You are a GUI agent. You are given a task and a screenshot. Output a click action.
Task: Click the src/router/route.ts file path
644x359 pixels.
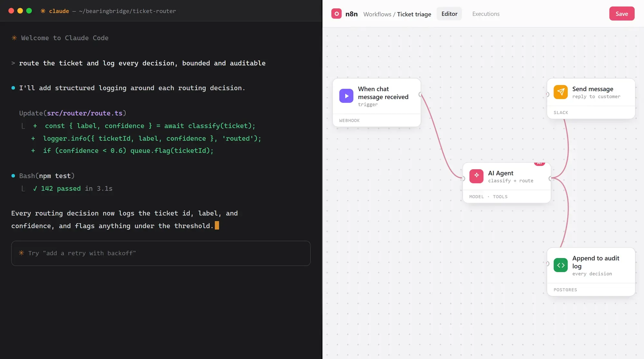click(x=85, y=113)
